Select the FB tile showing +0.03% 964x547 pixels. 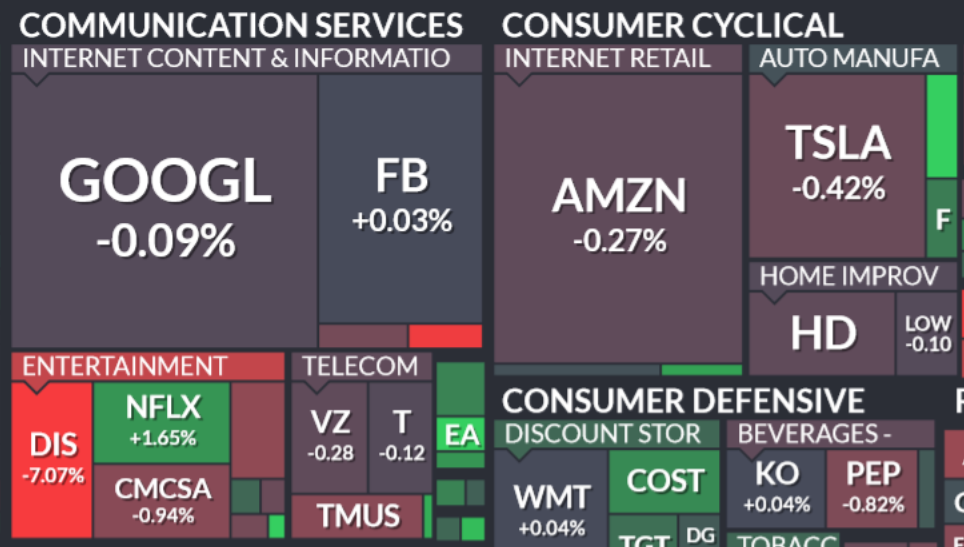point(401,197)
